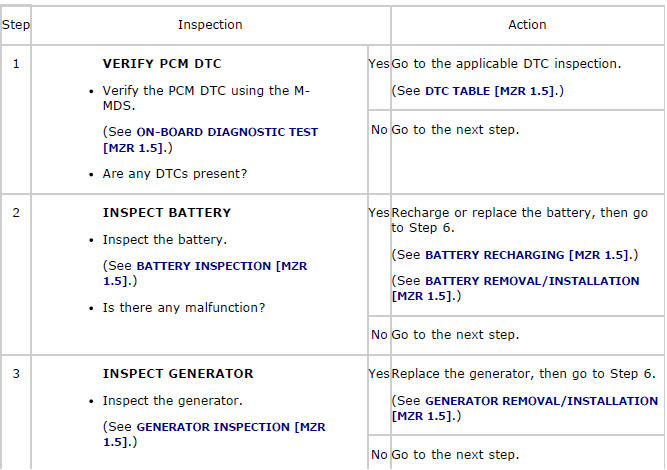Follow GENERATOR REMOVAL/INSTALLATION link

point(541,401)
